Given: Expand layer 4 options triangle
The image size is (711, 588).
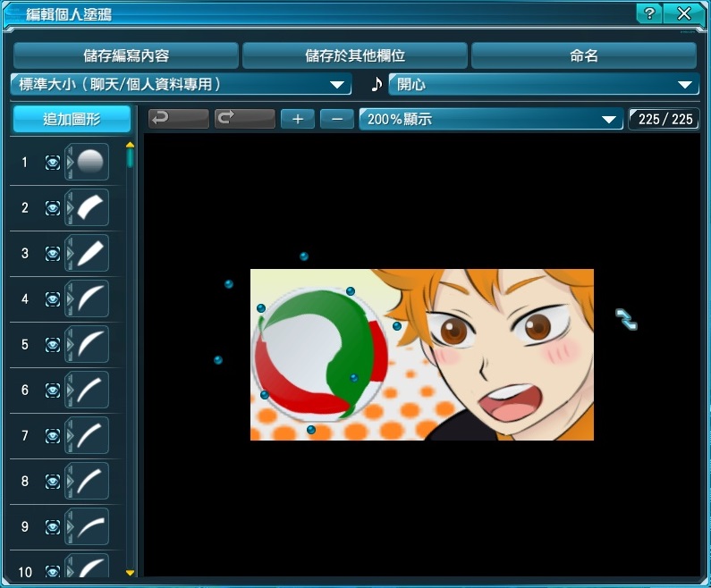Looking at the screenshot, I should [70, 298].
